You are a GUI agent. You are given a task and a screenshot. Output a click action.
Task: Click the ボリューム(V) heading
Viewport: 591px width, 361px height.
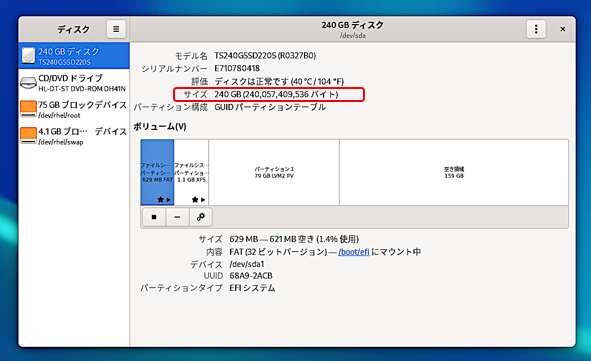point(160,127)
